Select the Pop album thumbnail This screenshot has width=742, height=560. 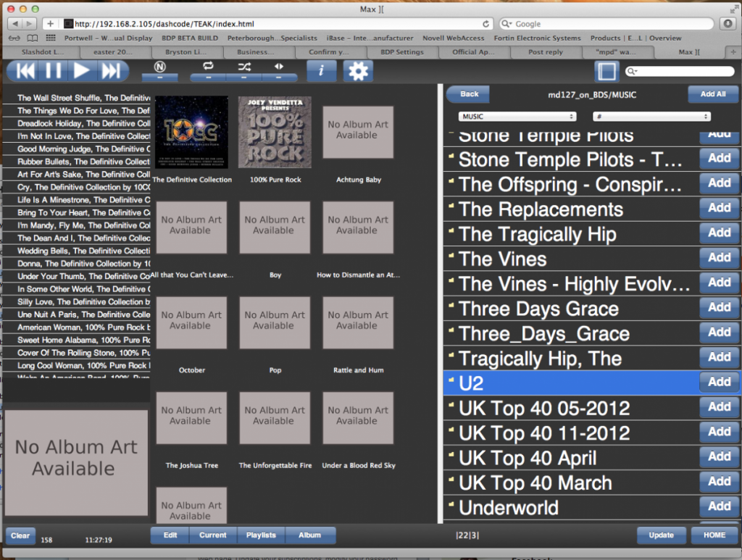(x=275, y=322)
